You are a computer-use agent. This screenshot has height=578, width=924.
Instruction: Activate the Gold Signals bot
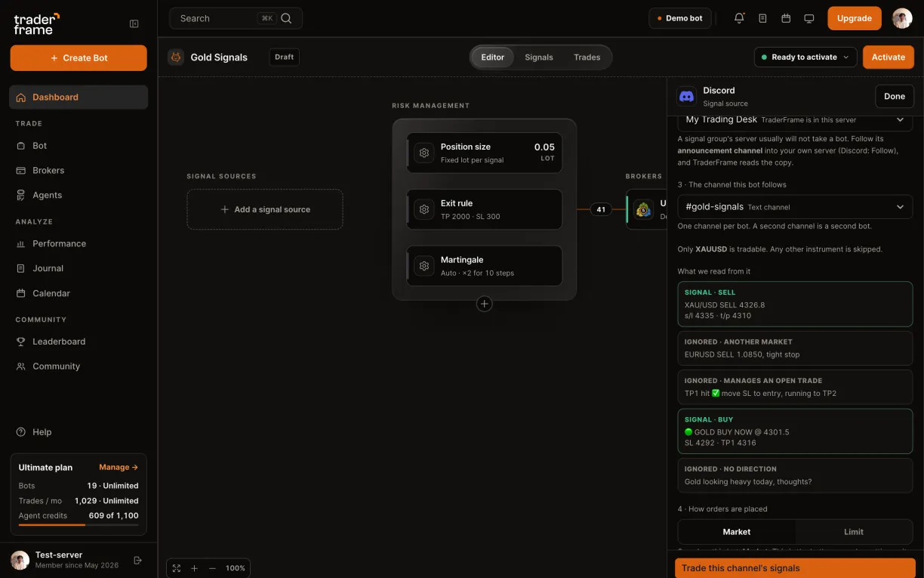(x=889, y=57)
